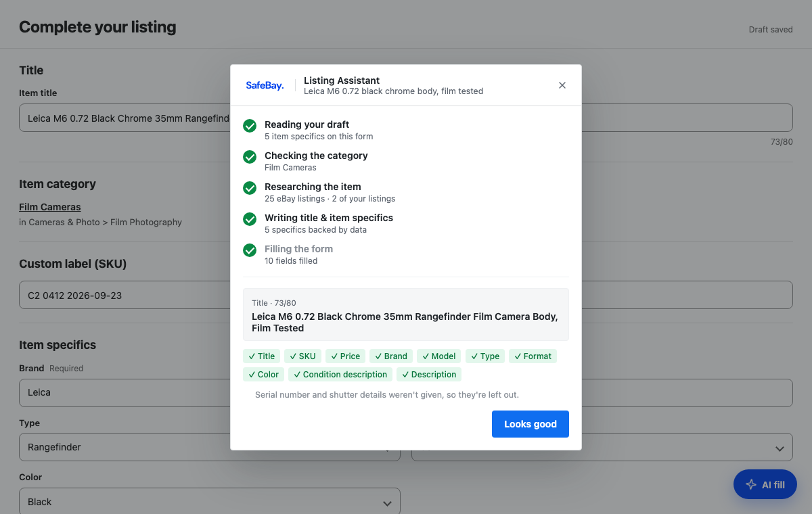This screenshot has width=812, height=514.
Task: Open the Color dropdown showing Black
Action: point(210,502)
